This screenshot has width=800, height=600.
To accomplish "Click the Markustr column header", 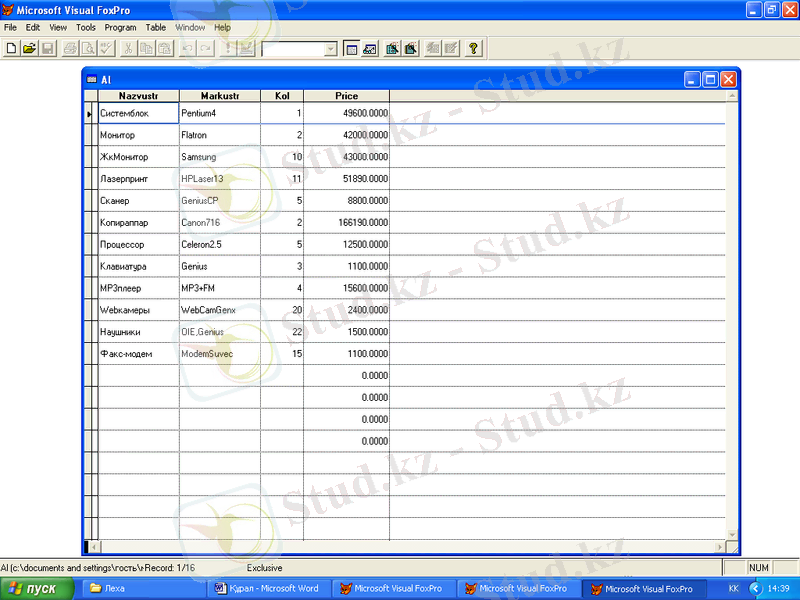I will (220, 96).
